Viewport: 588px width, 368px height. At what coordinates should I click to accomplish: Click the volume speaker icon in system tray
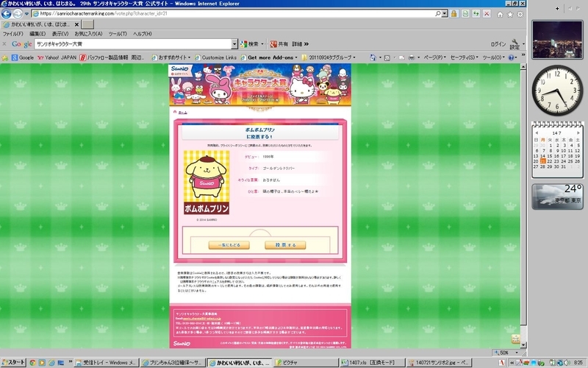(x=567, y=363)
